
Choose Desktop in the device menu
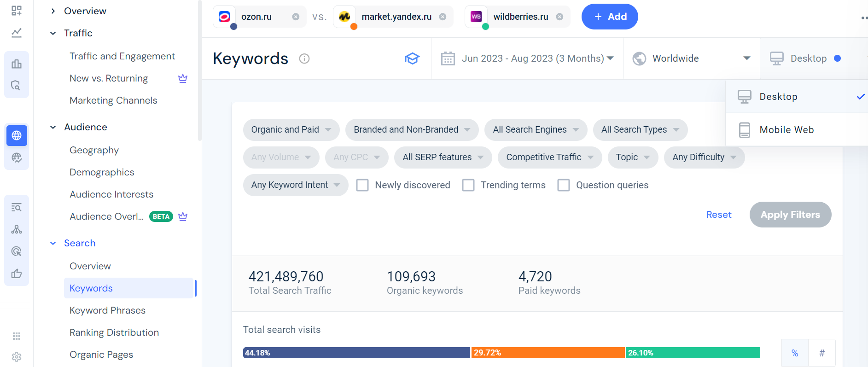pos(797,97)
